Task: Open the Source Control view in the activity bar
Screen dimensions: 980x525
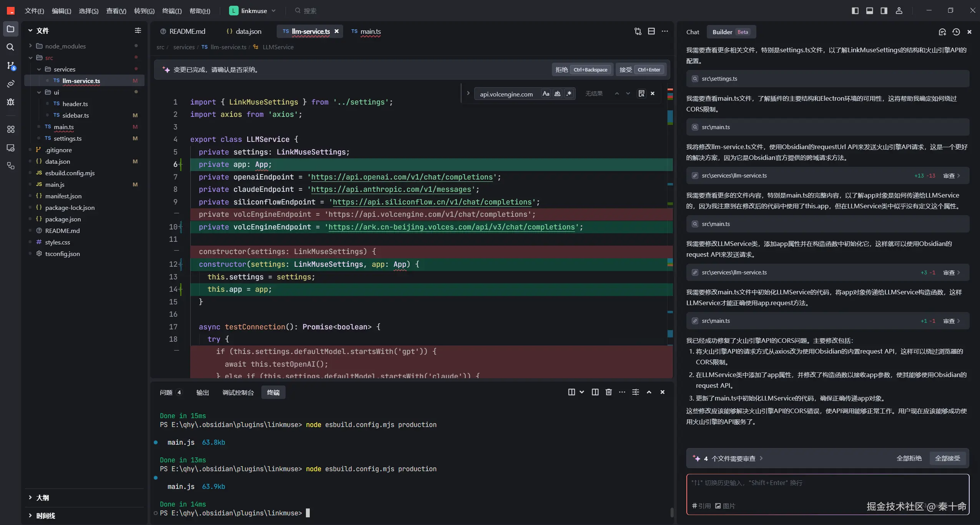Action: (x=10, y=66)
